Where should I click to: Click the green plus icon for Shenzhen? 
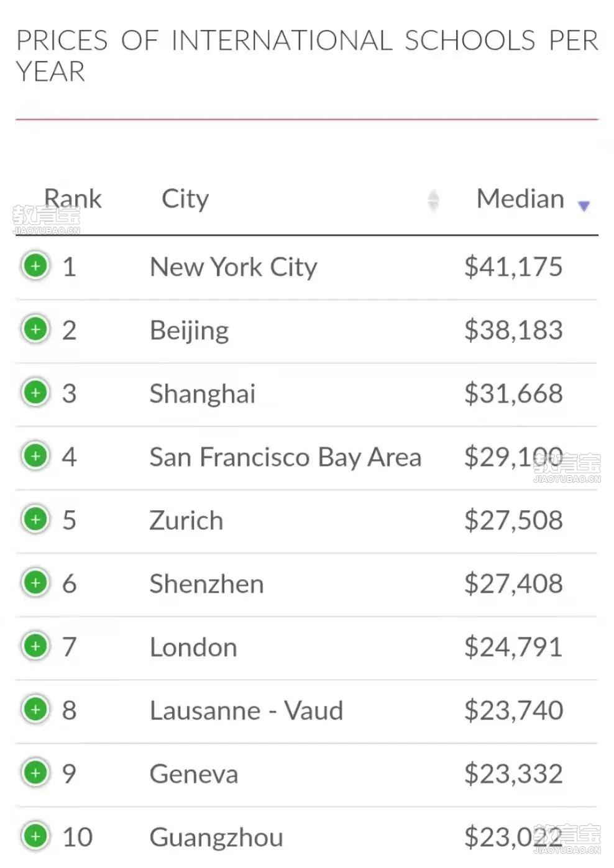[x=35, y=583]
